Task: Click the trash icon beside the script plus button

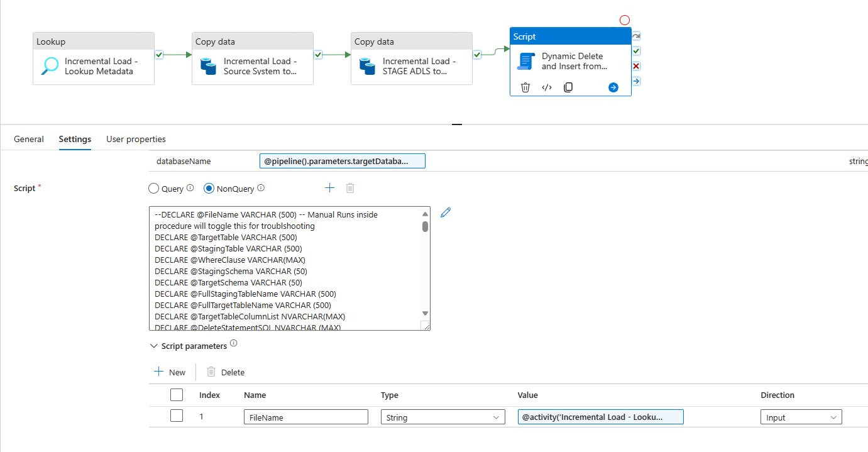Action: [350, 187]
